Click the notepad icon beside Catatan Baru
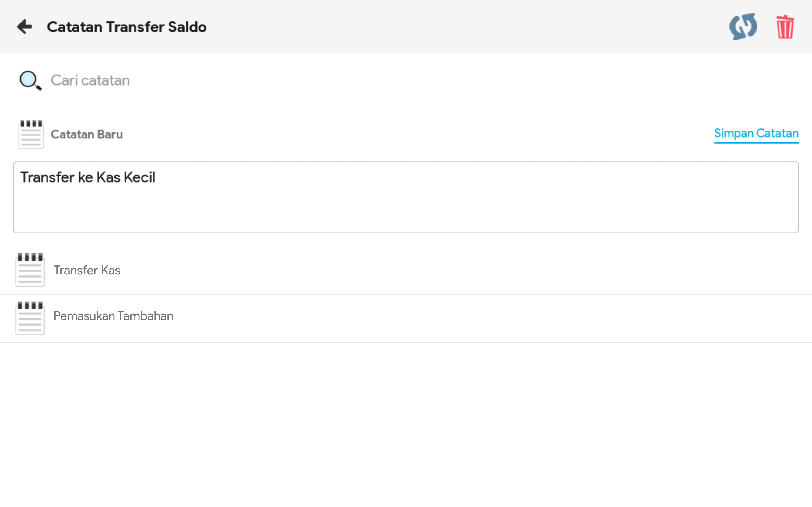 pyautogui.click(x=31, y=134)
